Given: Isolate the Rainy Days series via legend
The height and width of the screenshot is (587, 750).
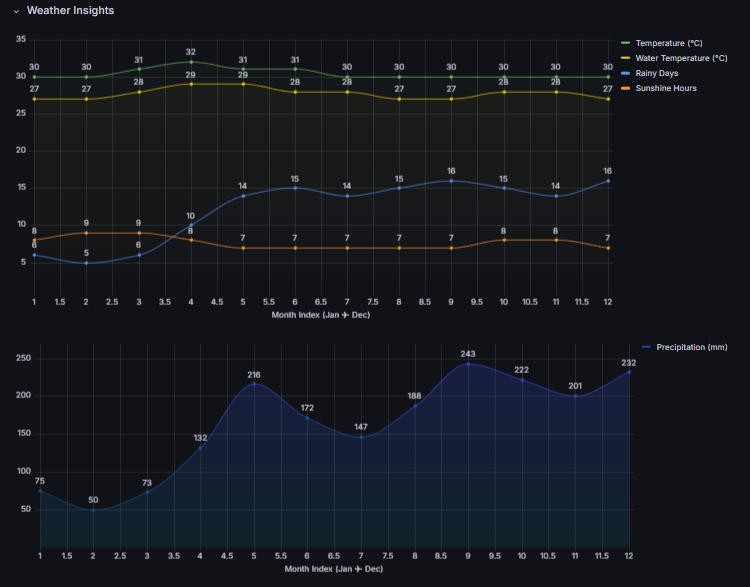Looking at the screenshot, I should pos(657,73).
